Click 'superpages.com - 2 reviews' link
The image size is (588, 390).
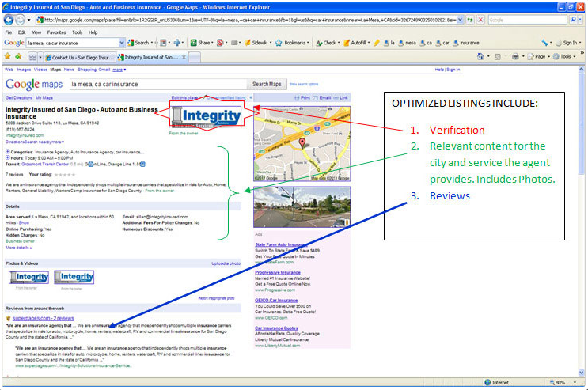coord(43,318)
